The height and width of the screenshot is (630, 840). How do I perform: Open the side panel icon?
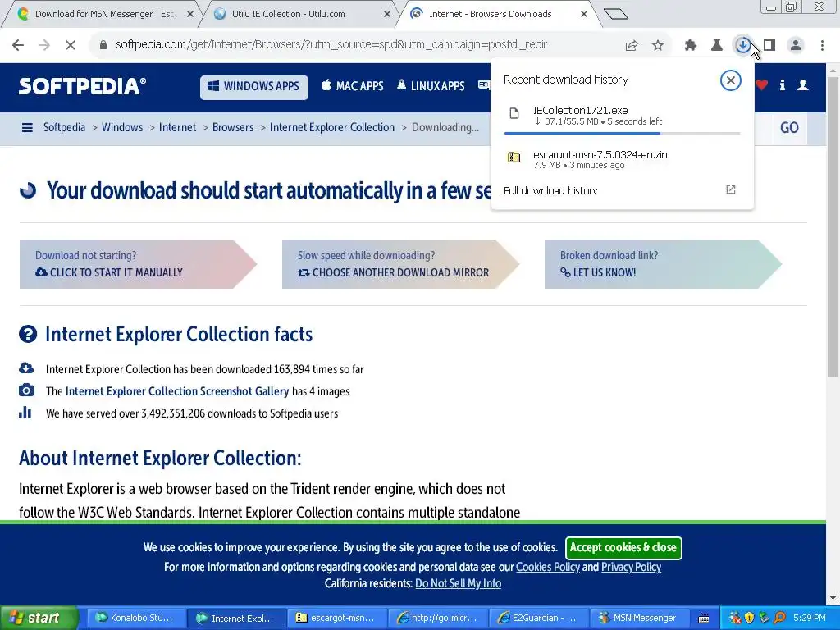769,46
